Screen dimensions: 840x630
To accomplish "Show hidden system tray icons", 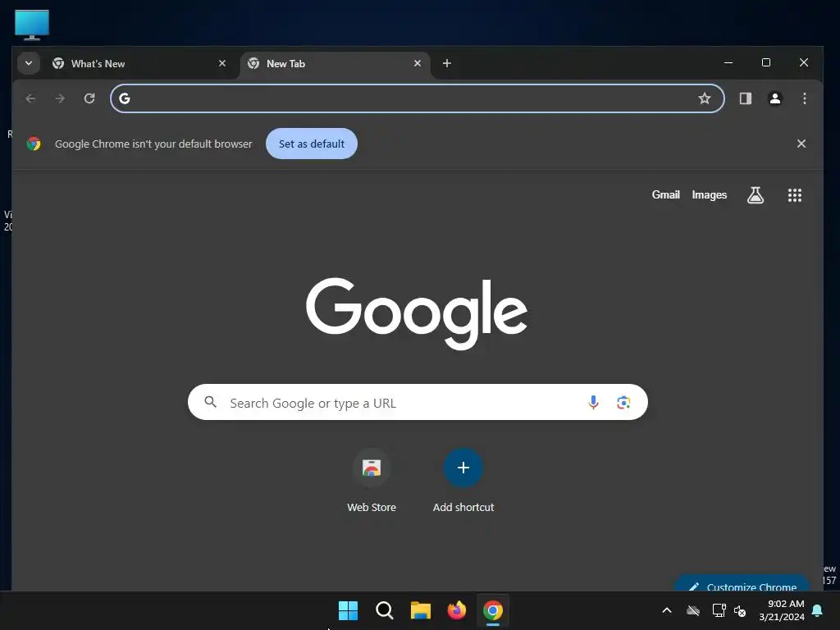I will 666,610.
